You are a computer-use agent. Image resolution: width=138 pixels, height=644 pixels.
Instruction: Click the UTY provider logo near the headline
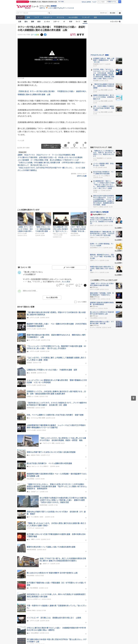coord(77,35)
